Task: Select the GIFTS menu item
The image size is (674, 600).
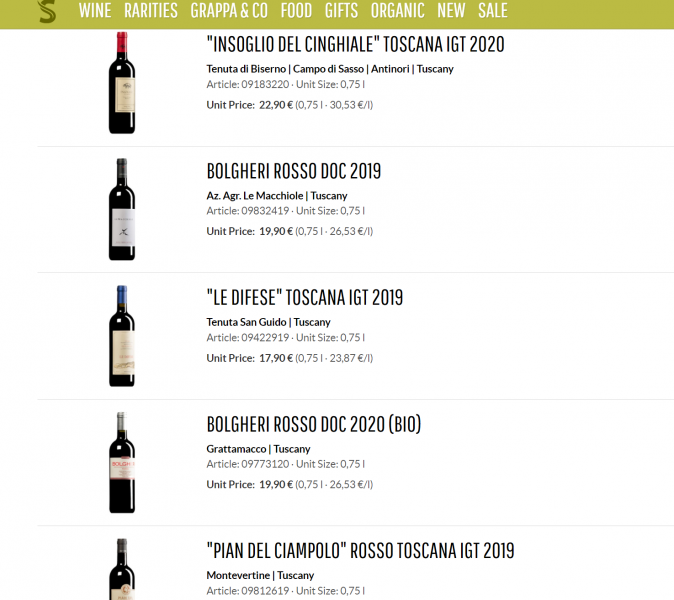Action: [341, 11]
